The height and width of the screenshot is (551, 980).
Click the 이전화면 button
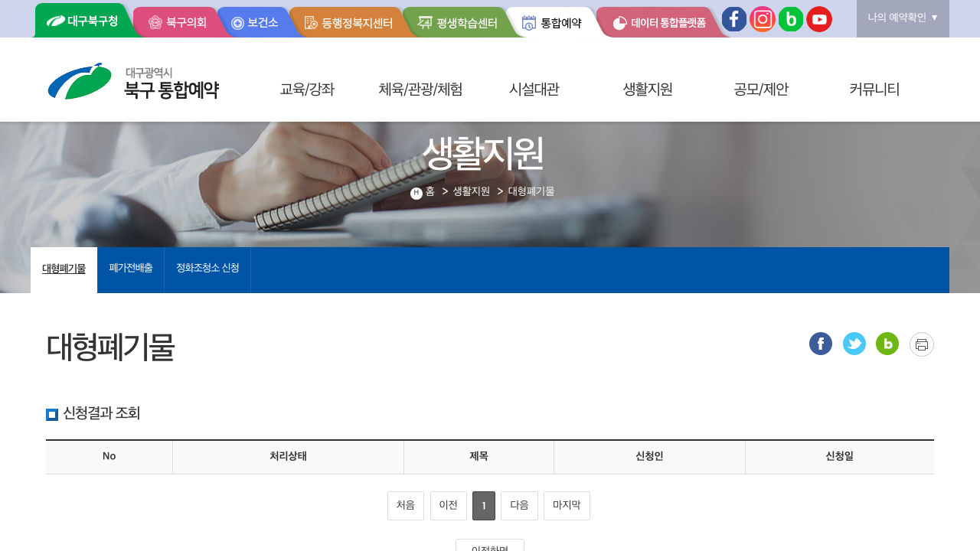490,546
